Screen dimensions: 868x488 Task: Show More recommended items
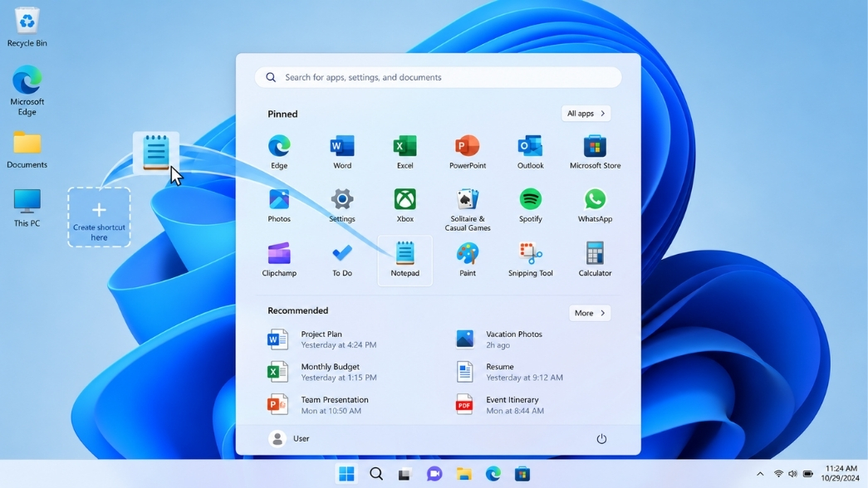[590, 313]
